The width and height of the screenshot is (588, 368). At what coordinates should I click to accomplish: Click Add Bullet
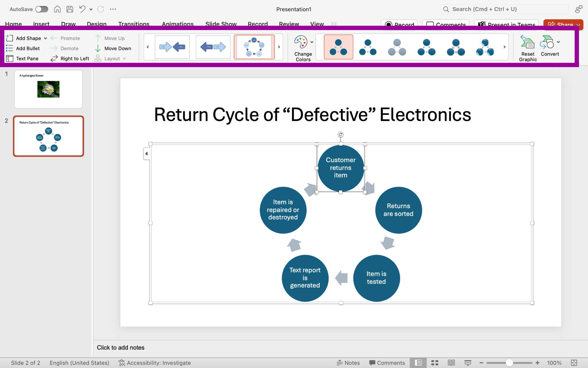pyautogui.click(x=23, y=48)
